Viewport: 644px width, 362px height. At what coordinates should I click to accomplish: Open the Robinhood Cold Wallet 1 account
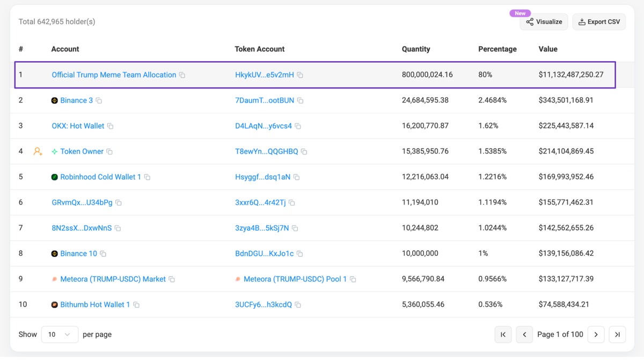101,177
